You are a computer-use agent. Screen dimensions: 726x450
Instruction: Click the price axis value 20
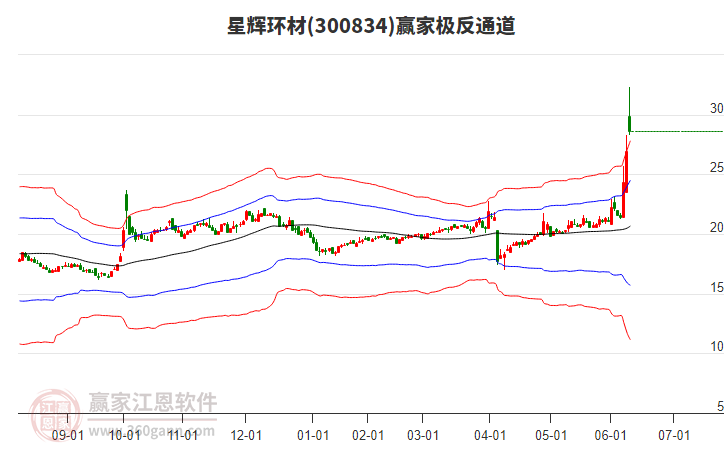click(716, 227)
